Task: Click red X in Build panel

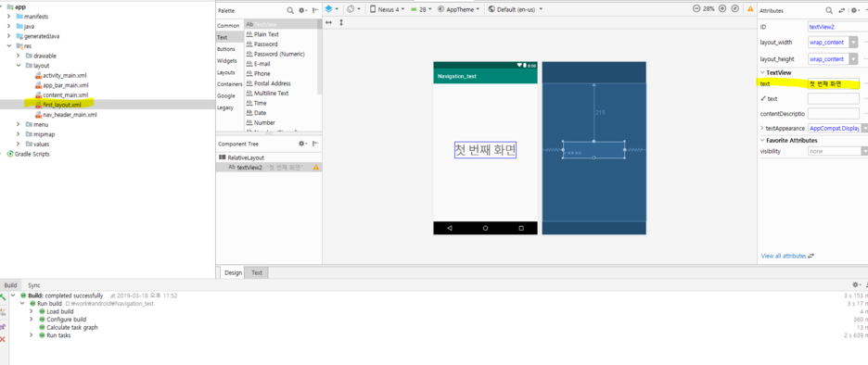Action: [3, 339]
